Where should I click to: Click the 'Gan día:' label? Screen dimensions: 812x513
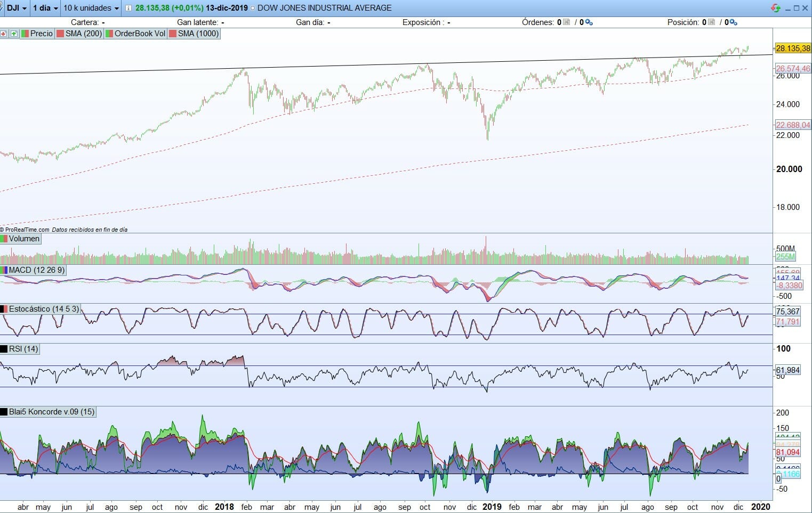[x=310, y=22]
